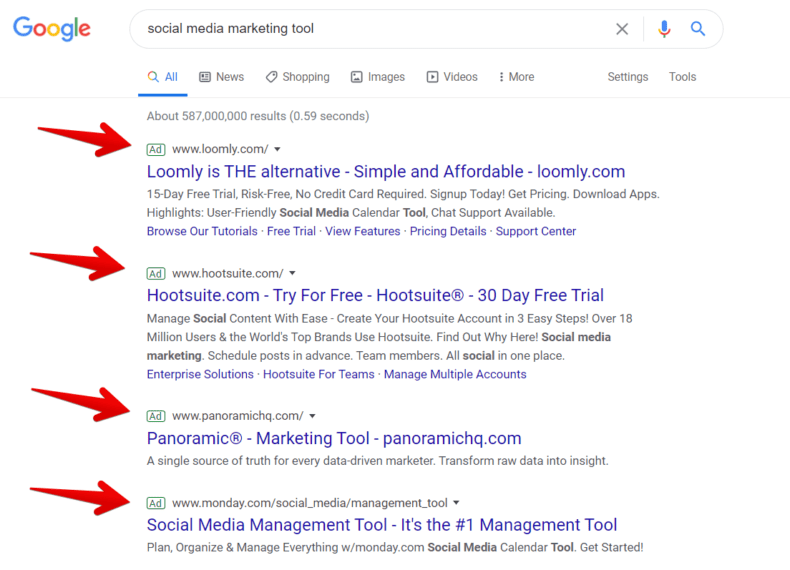The image size is (790, 570).
Task: Clear the search box with X icon
Action: pyautogui.click(x=622, y=29)
